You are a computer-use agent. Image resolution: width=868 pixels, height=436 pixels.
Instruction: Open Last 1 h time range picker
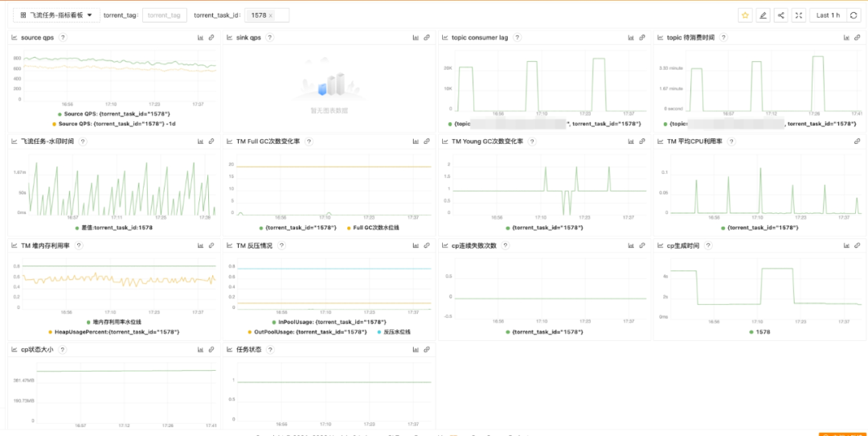pos(826,15)
